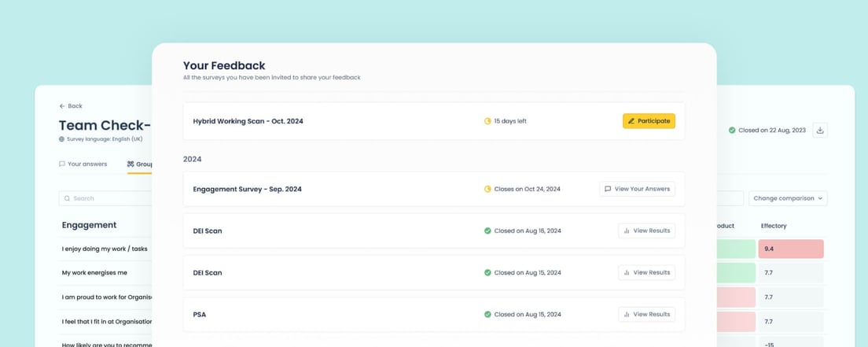Click the green check beside Closed on 22 Aug, 2023
Screen dimensions: 868x347
tap(732, 131)
